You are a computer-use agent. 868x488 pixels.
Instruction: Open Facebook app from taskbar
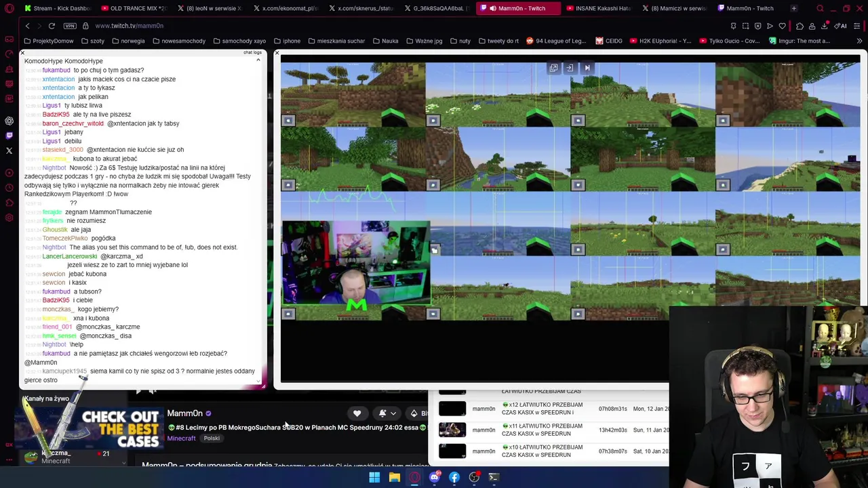[454, 478]
